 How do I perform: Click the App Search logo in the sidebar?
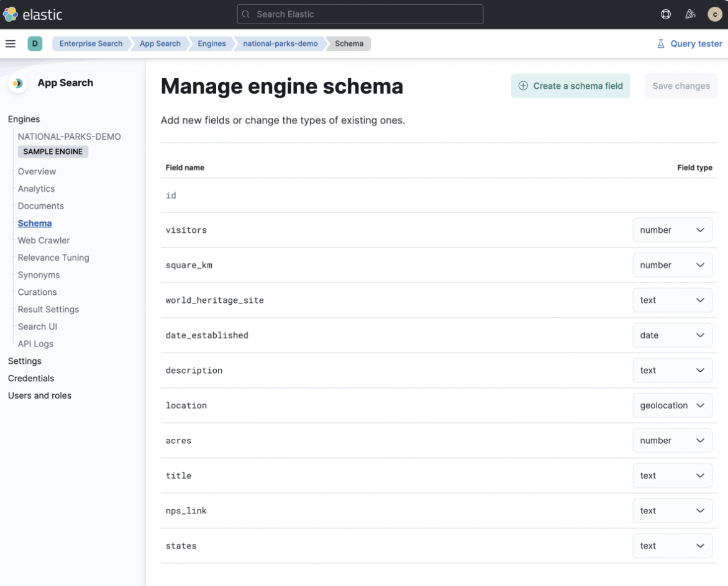point(19,83)
